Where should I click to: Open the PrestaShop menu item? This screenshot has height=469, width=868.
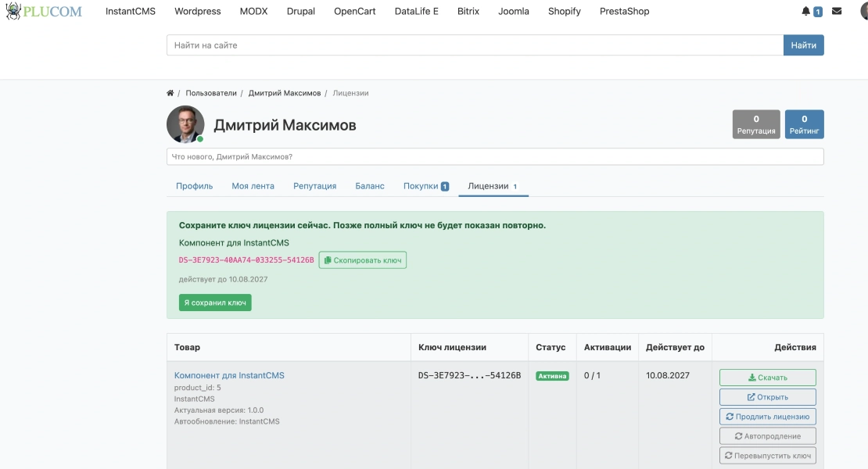[625, 11]
